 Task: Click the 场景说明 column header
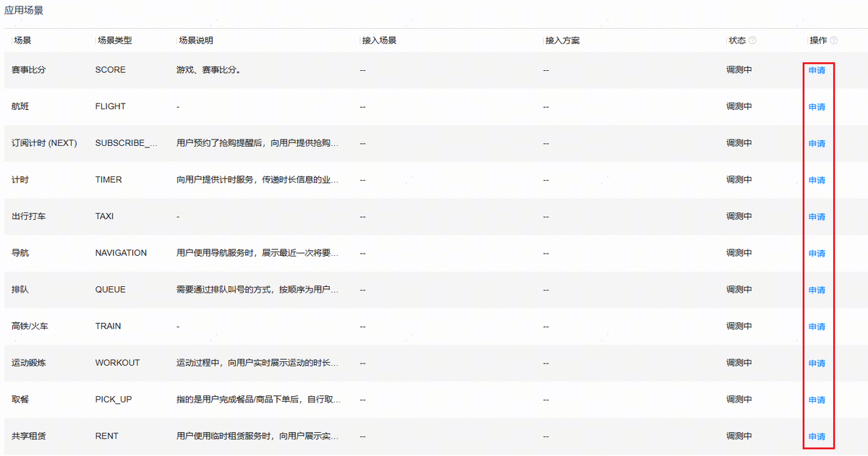195,40
